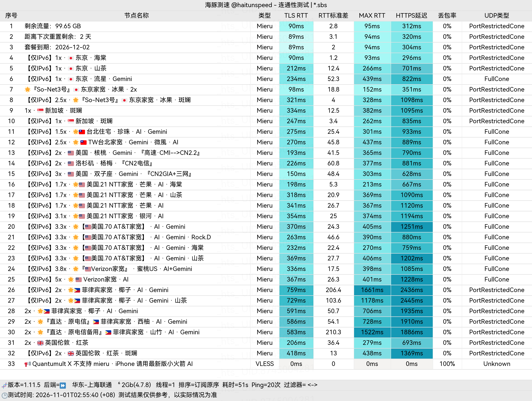Click the TLS RTT column header
The image size is (532, 401).
click(296, 16)
